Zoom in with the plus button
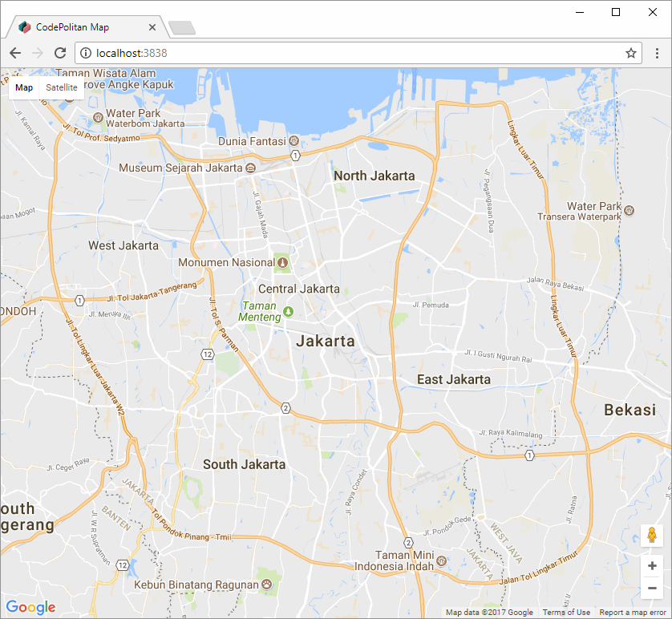672x619 pixels. [x=652, y=566]
